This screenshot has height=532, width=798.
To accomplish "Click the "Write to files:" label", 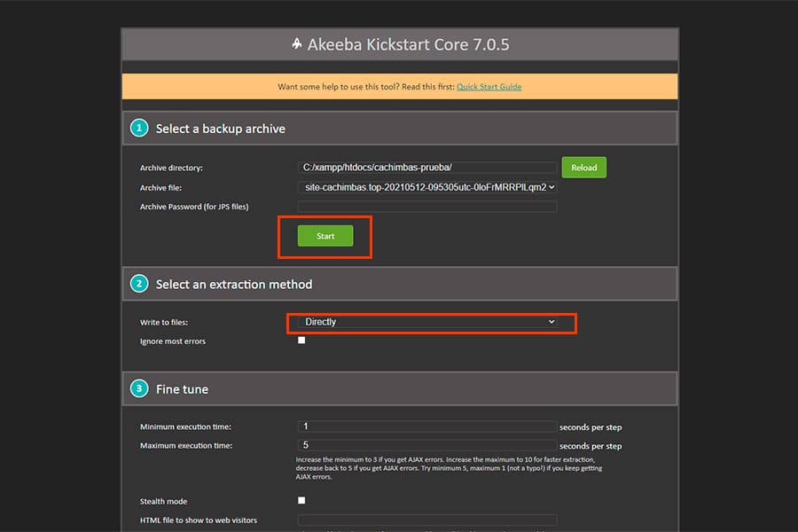I will click(x=164, y=322).
